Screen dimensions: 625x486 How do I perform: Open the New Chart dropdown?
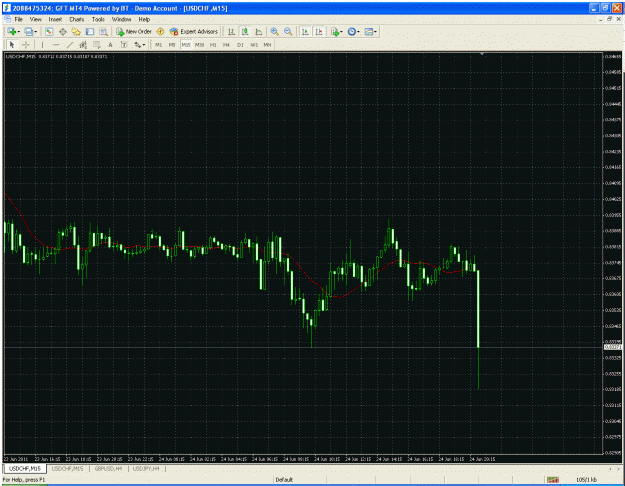pyautogui.click(x=14, y=31)
